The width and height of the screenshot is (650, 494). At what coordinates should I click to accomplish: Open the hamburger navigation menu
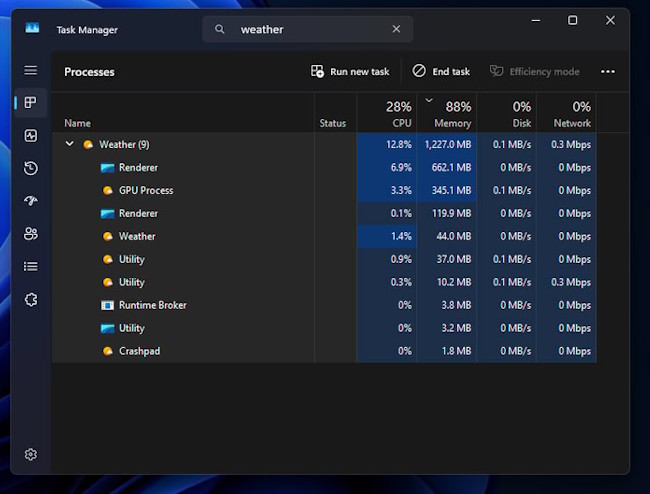31,70
